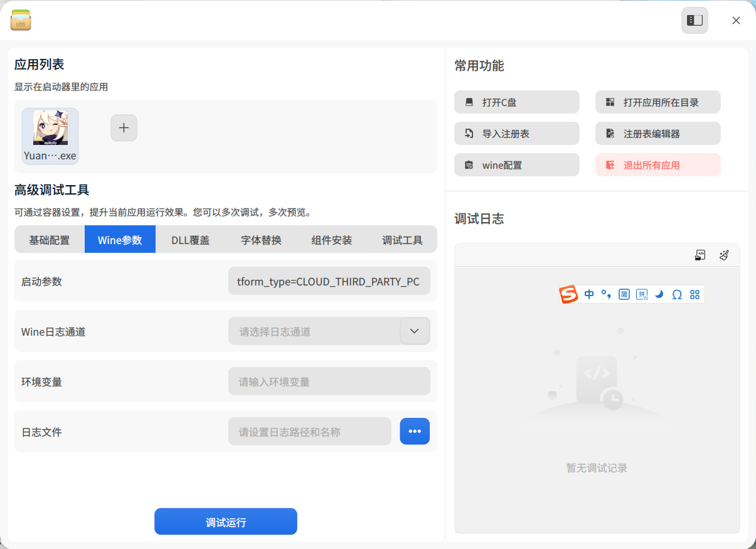Toggle 简 simplified/traditional icon
The height and width of the screenshot is (549, 756).
tap(624, 294)
